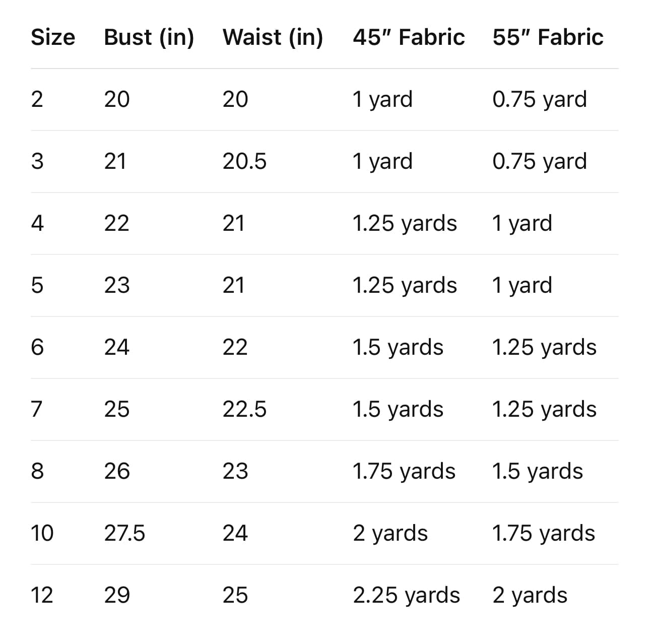Click the Bust (in) column header
Viewport: 650px width, 644px height.
pyautogui.click(x=149, y=37)
